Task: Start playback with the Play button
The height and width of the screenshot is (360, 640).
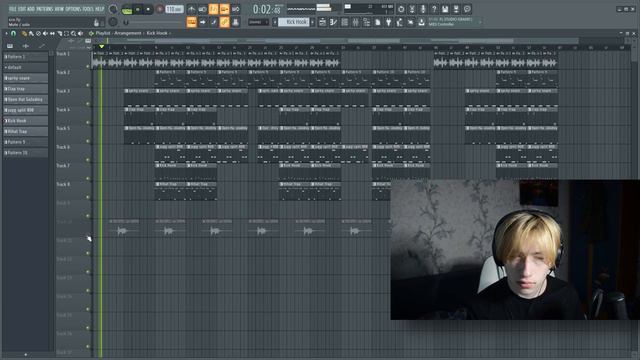Action: point(138,9)
